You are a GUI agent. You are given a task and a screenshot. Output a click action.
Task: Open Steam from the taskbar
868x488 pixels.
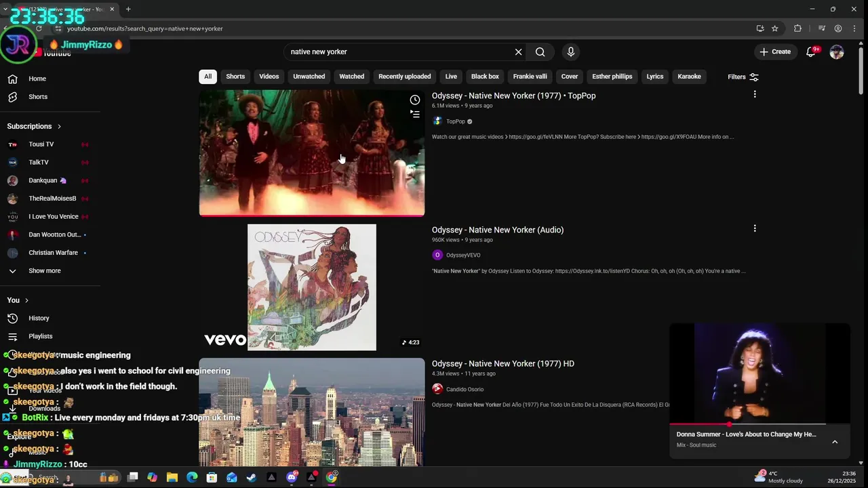click(x=252, y=477)
